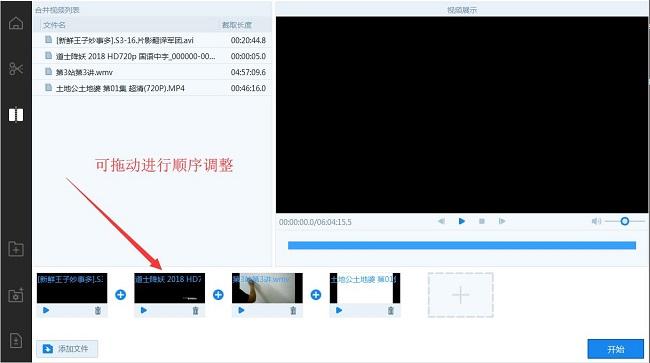
Task: Select the scissors video cut tool
Action: coord(16,68)
